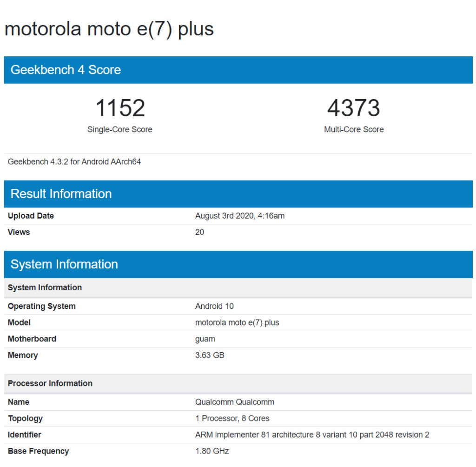Select the multi-core score value 4373
The height and width of the screenshot is (467, 476).
click(x=353, y=108)
